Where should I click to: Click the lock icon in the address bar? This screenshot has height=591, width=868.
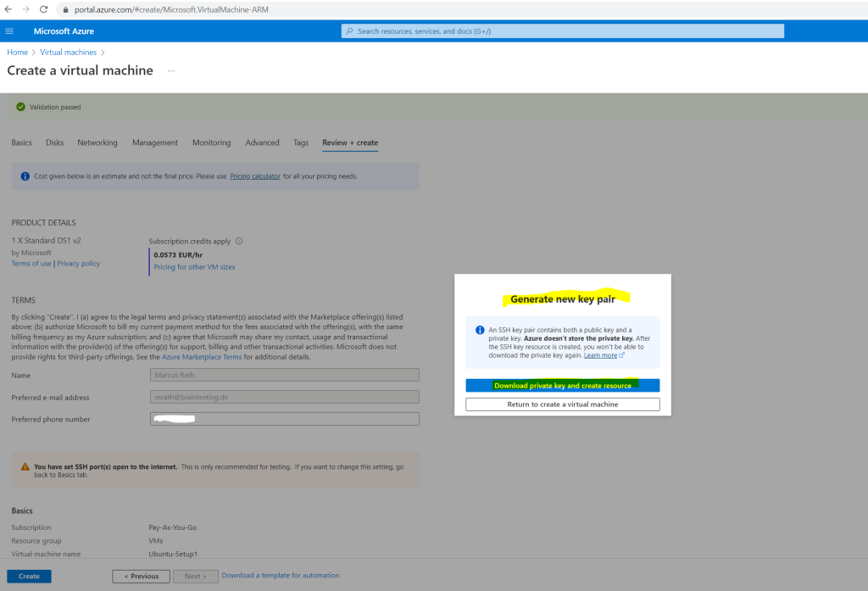tap(65, 10)
